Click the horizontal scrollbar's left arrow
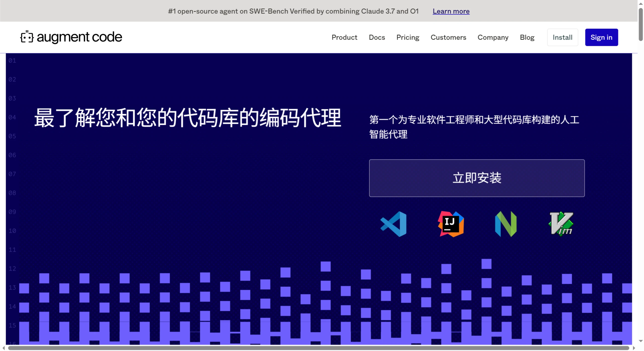 4,348
